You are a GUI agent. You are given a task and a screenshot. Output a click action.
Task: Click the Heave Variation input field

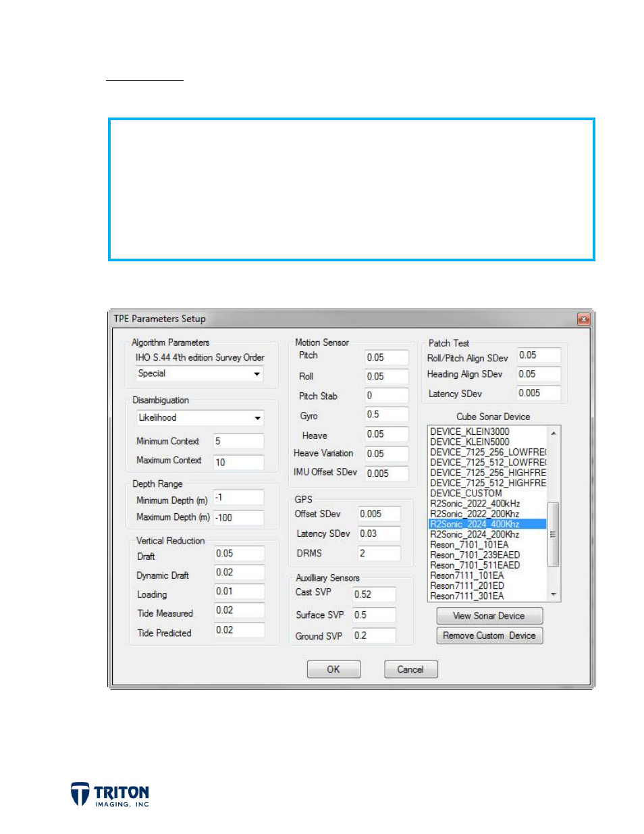click(387, 454)
